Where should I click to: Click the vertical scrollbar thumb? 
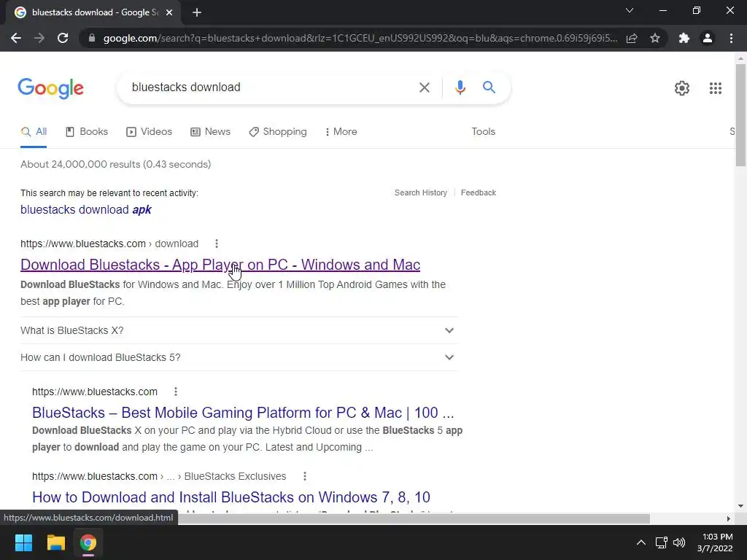740,115
